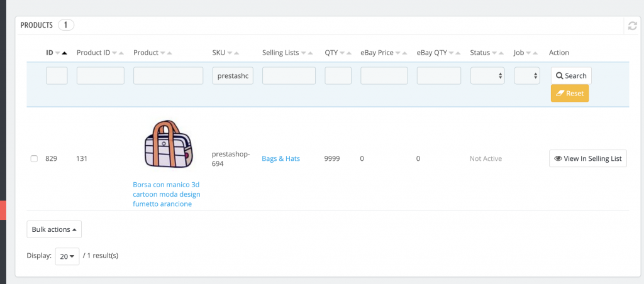Click View In Selling List button
The height and width of the screenshot is (284, 644).
pos(588,158)
